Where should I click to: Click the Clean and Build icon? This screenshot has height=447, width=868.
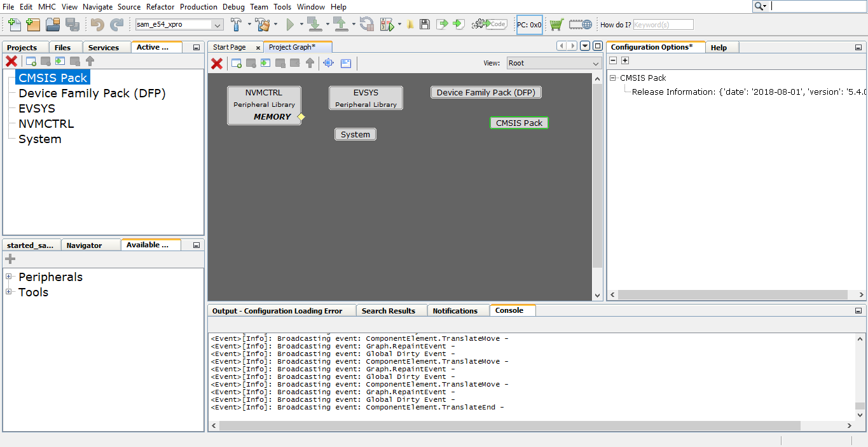[x=261, y=24]
